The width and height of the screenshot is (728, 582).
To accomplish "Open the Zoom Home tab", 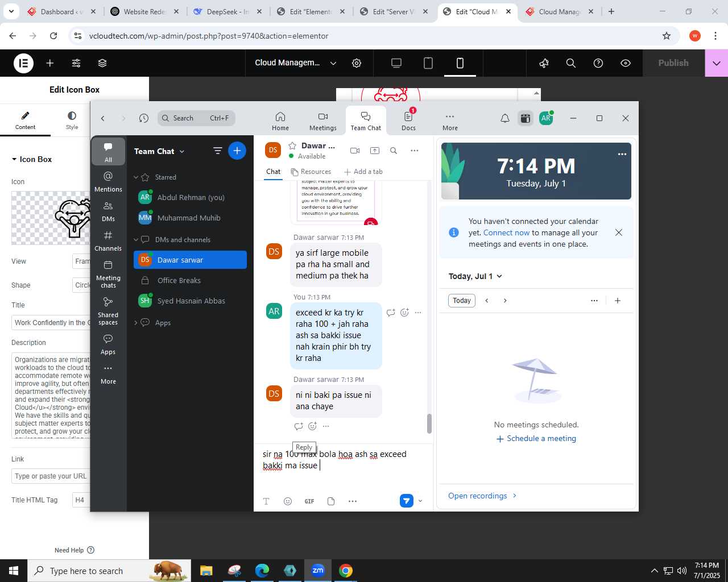I will coord(280,121).
